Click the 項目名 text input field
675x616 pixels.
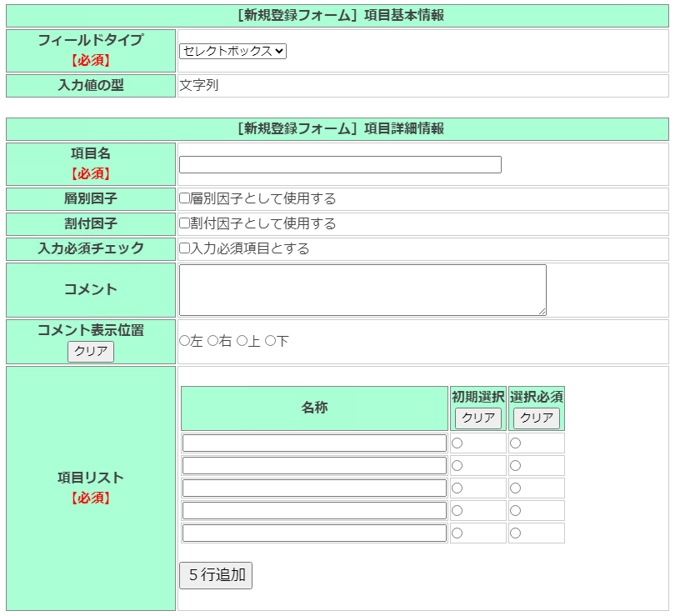coord(340,165)
